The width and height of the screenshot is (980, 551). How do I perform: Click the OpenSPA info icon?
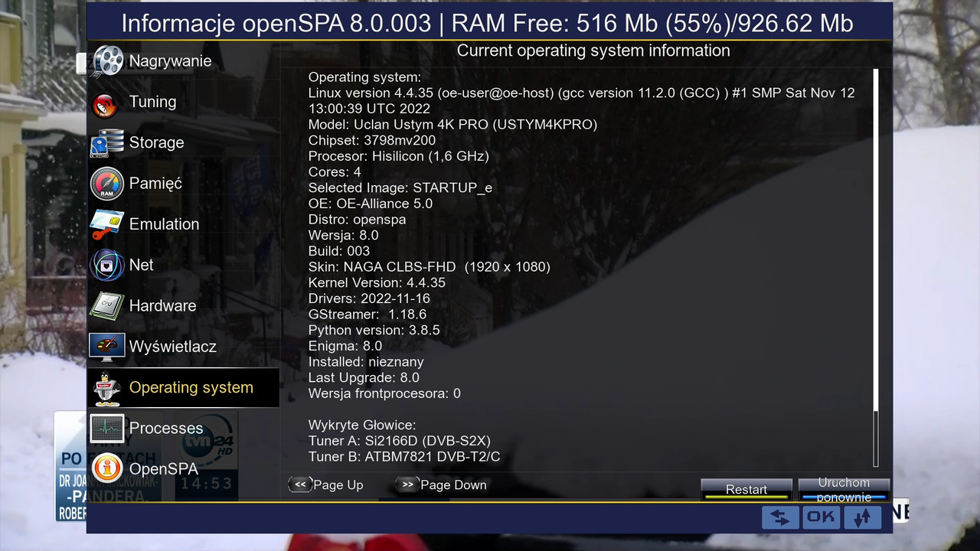[x=106, y=468]
